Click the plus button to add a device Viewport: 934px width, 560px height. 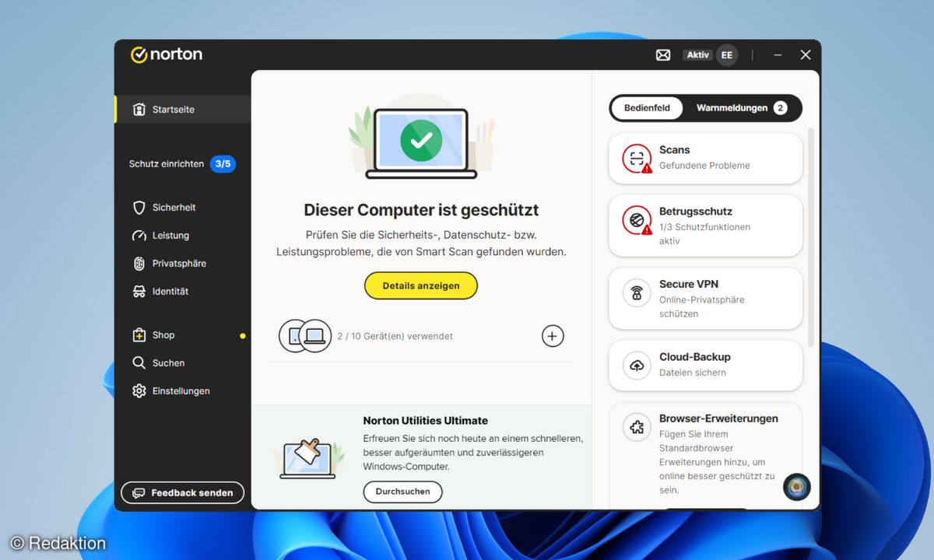pos(553,335)
